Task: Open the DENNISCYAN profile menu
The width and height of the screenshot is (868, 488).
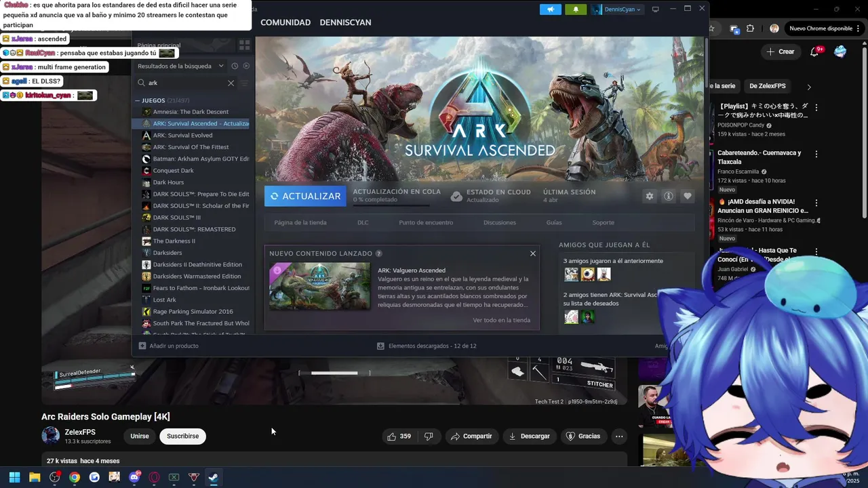Action: (x=345, y=22)
